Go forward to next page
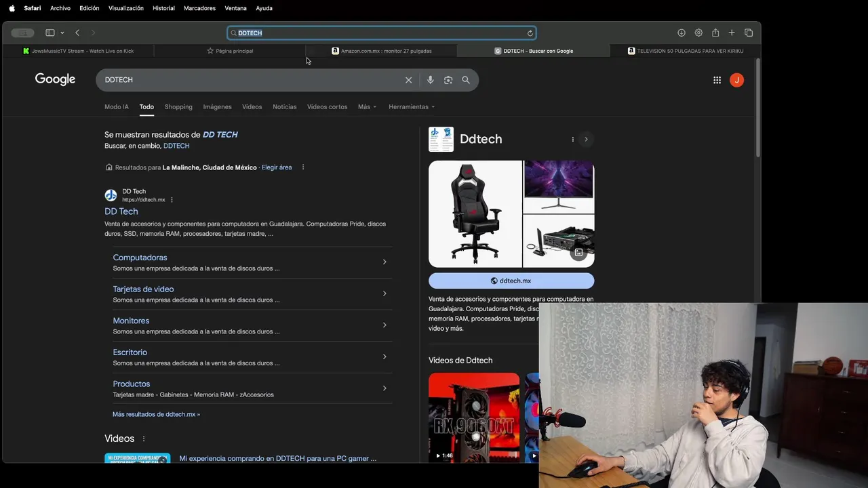 click(x=93, y=33)
